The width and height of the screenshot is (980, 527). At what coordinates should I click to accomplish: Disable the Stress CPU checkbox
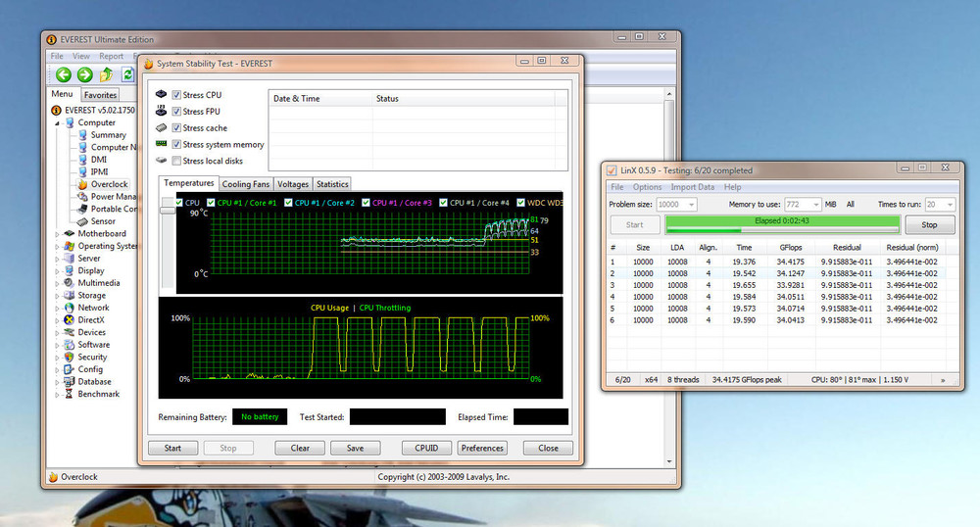176,95
